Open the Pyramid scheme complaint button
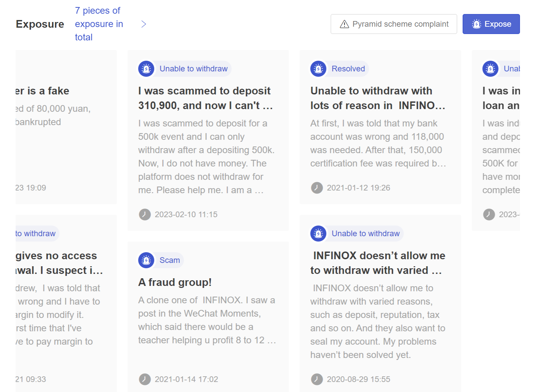The height and width of the screenshot is (392, 536). point(394,24)
